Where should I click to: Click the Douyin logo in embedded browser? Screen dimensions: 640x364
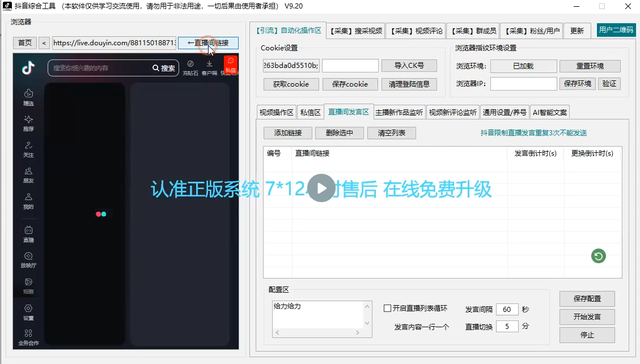tap(28, 68)
